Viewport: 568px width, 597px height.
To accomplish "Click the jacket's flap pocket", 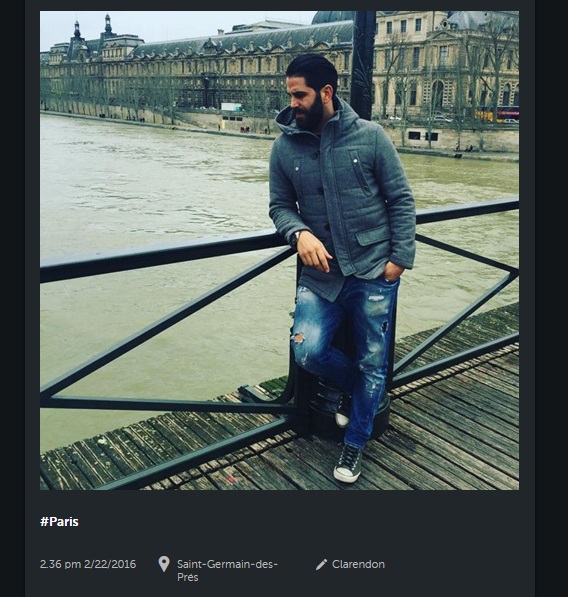I will click(378, 235).
